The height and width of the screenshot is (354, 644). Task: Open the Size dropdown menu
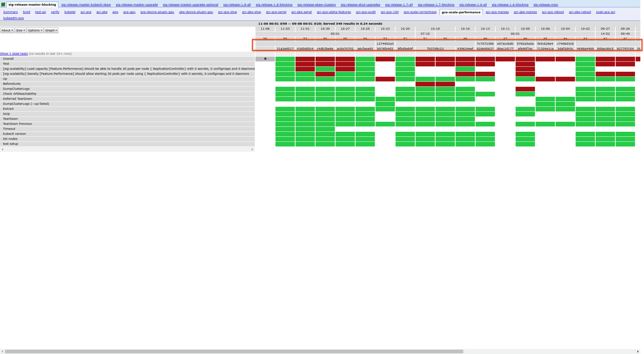(x=20, y=30)
